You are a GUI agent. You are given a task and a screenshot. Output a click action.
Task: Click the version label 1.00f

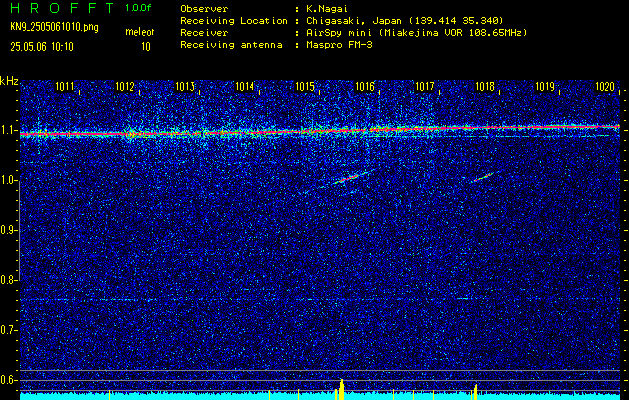[138, 8]
